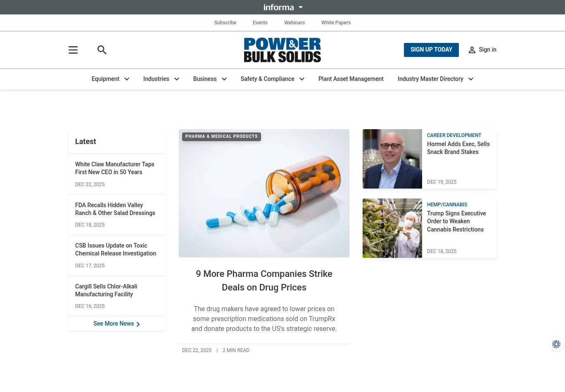Select the Webinars top navigation link

[294, 23]
